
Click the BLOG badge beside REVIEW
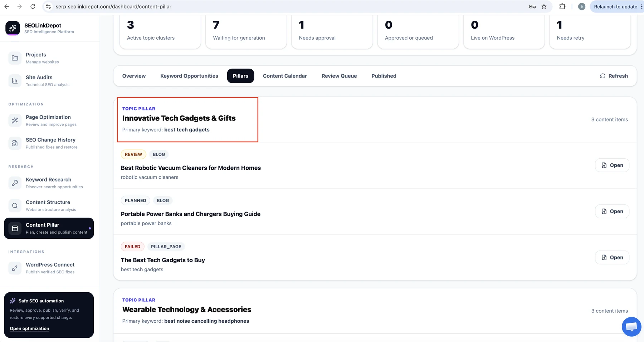tap(159, 154)
